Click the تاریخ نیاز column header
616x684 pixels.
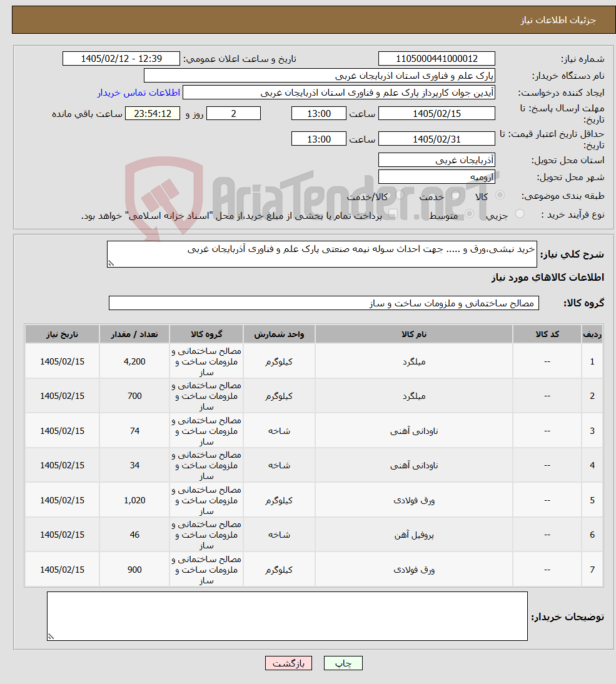pyautogui.click(x=63, y=334)
